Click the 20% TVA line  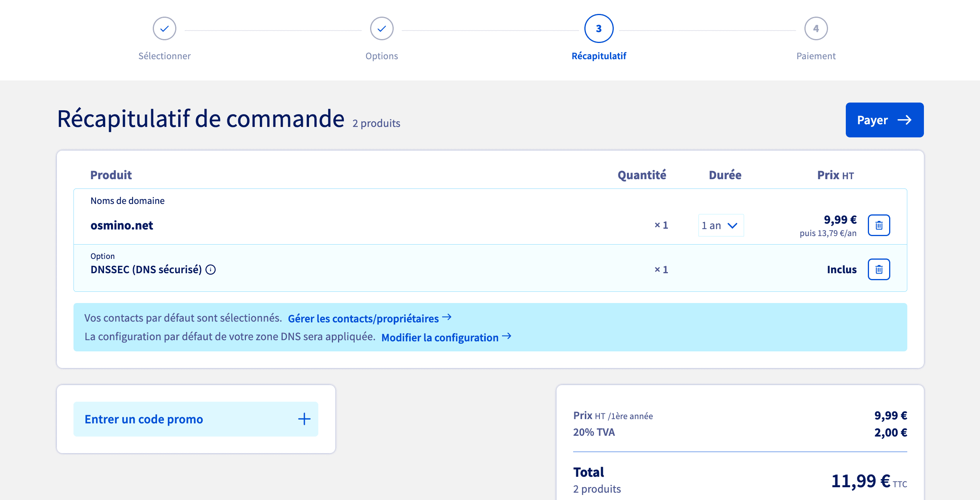click(x=594, y=432)
